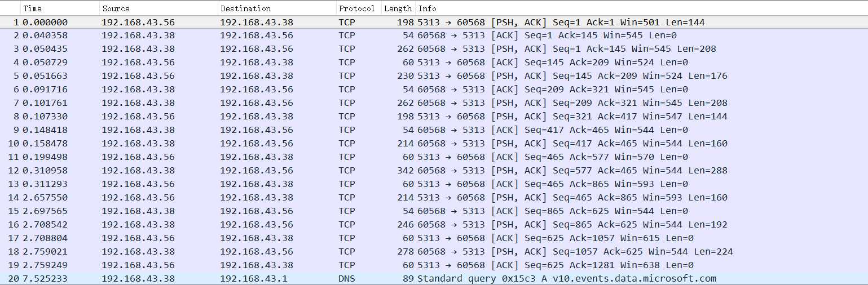Image resolution: width=868 pixels, height=285 pixels.
Task: Select packet 3 with Len=208 Seq=1
Action: point(434,48)
